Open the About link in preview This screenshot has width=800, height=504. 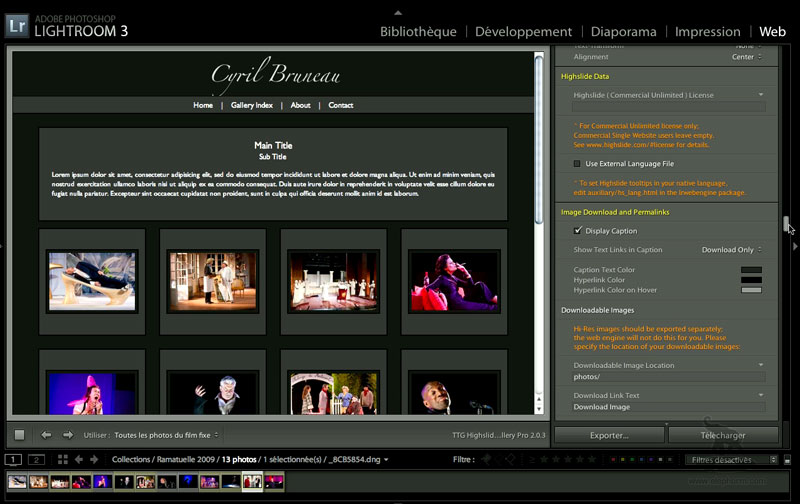[301, 105]
